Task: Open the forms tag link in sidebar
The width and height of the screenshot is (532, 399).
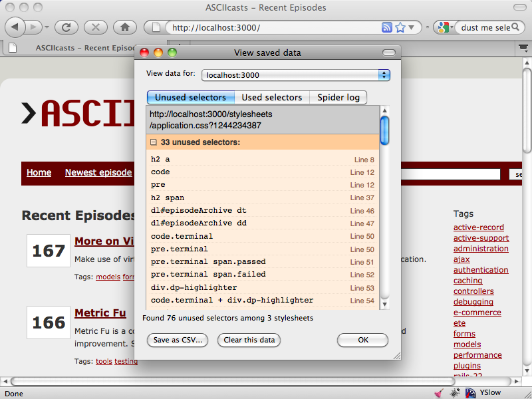Action: [x=464, y=334]
